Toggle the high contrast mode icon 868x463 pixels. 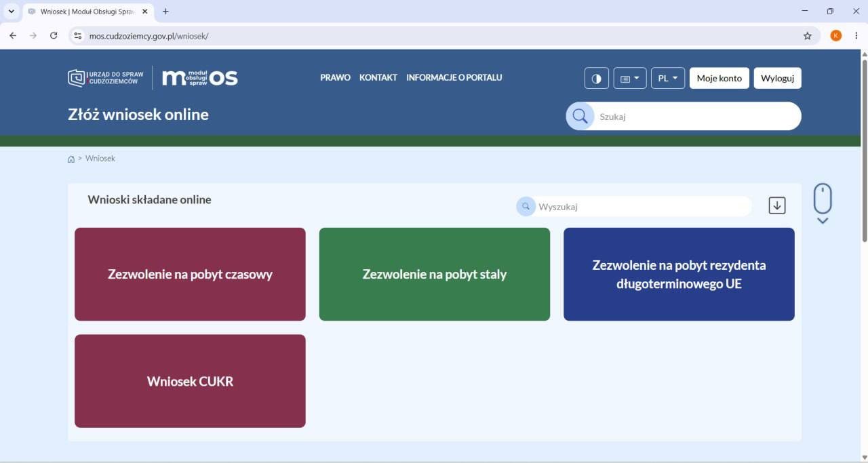click(597, 78)
